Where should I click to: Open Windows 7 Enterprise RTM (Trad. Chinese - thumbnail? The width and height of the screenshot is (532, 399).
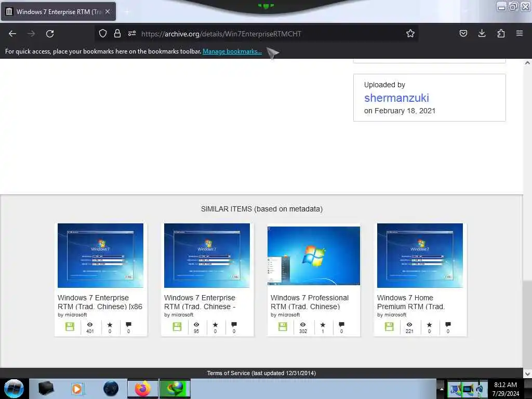coord(207,255)
